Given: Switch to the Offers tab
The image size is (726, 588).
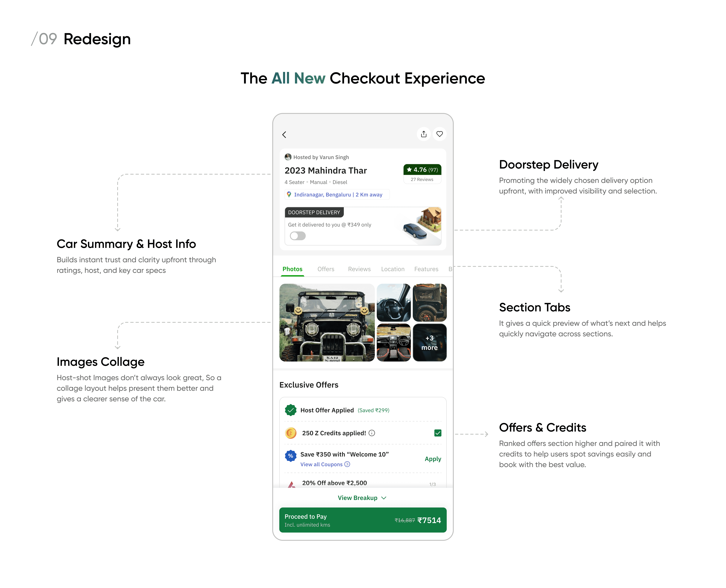Looking at the screenshot, I should pos(326,269).
